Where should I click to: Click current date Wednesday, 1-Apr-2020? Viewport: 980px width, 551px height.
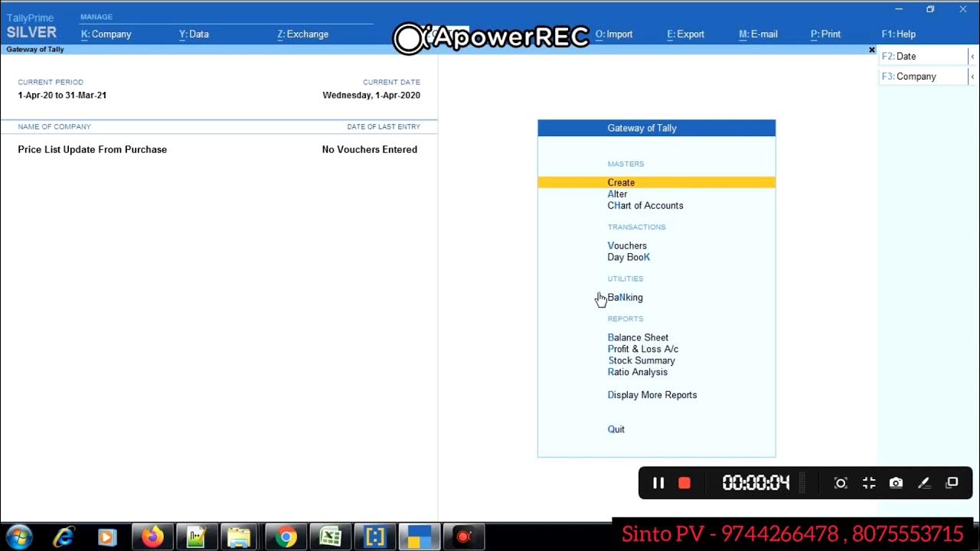tap(371, 96)
